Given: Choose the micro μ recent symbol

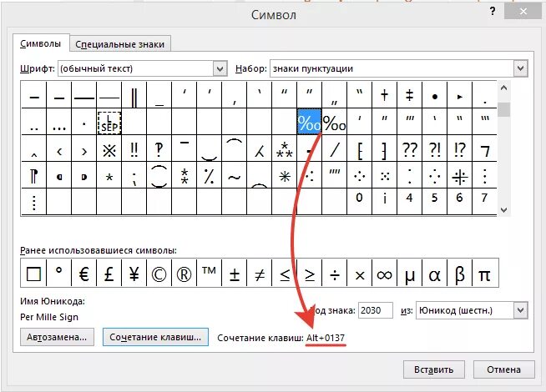Looking at the screenshot, I should (x=409, y=274).
